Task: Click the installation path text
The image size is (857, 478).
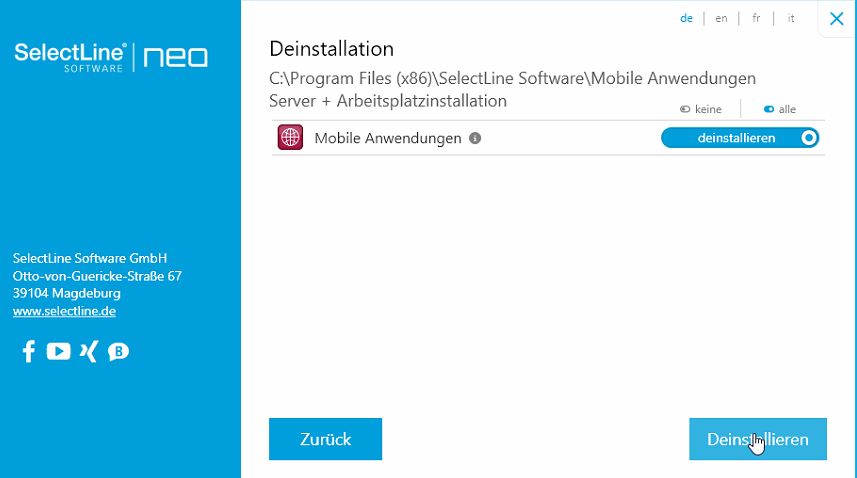Action: (x=512, y=79)
